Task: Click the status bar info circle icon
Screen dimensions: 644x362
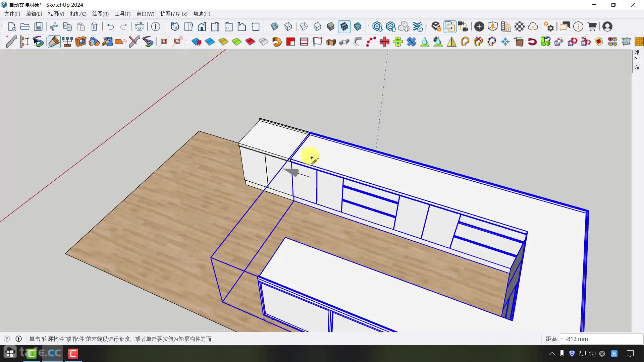Action: [x=19, y=339]
